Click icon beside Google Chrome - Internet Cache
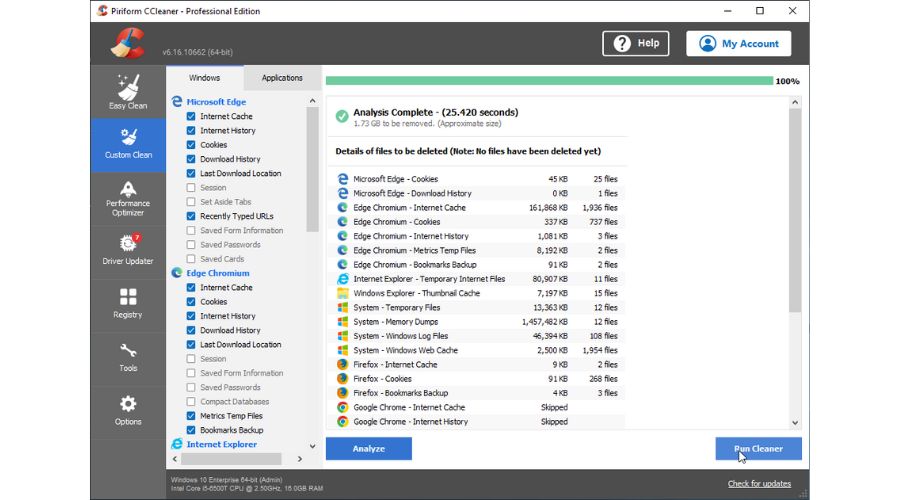The height and width of the screenshot is (500, 900). pyautogui.click(x=343, y=407)
